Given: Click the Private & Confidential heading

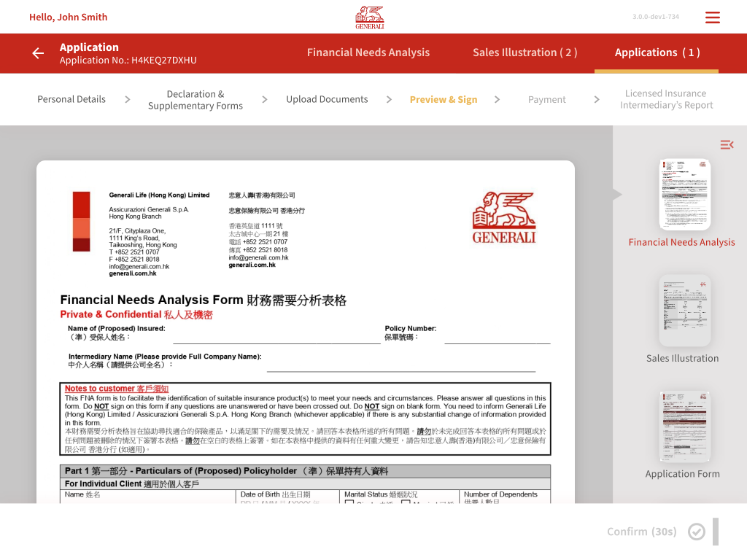Looking at the screenshot, I should tap(136, 315).
